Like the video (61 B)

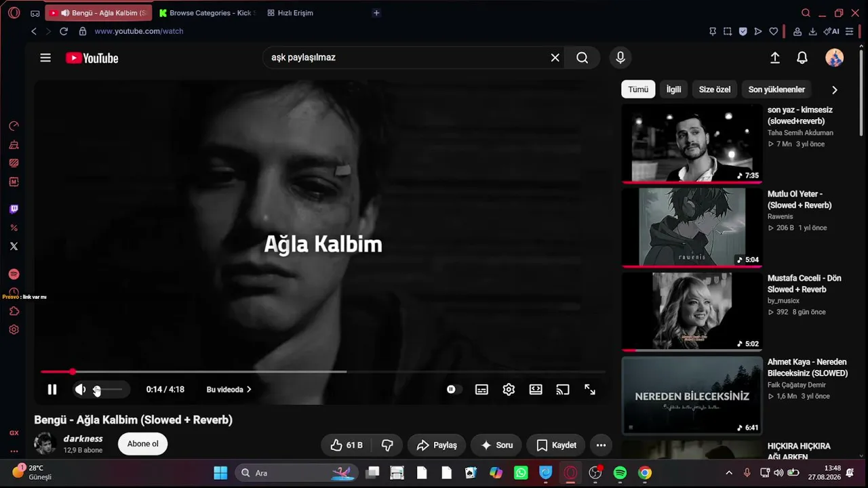point(347,445)
